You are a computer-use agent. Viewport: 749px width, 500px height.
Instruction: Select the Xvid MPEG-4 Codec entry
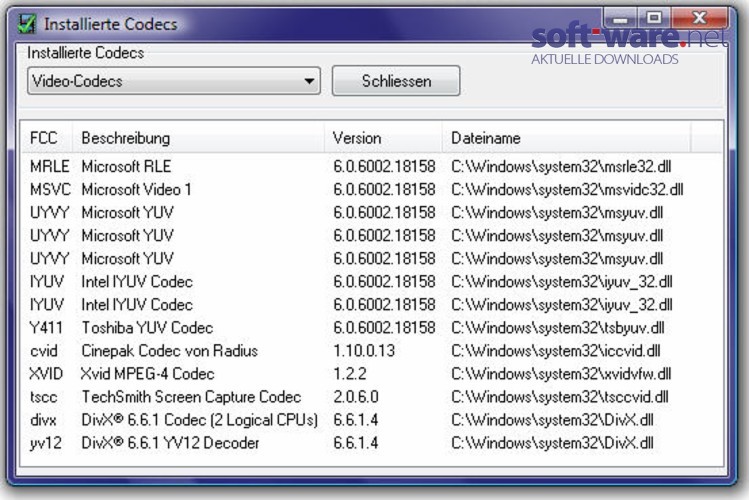tap(148, 374)
